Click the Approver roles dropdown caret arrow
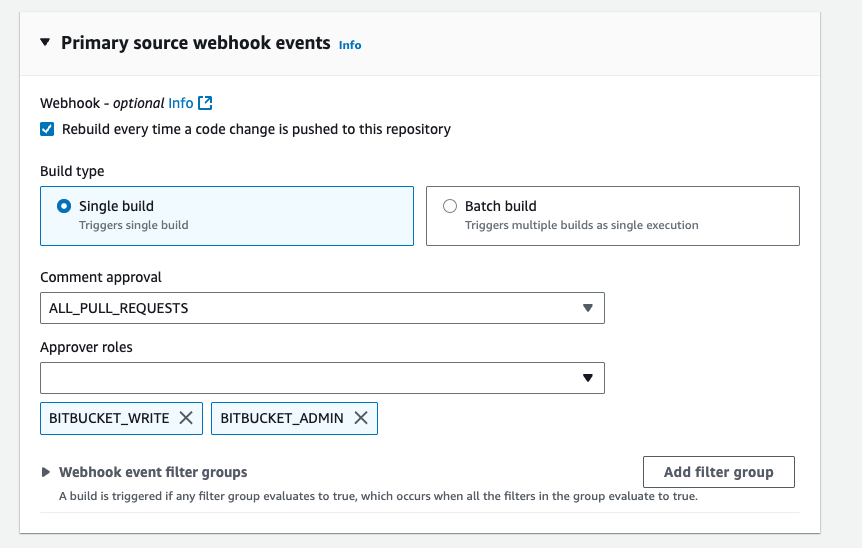The width and height of the screenshot is (862, 548). click(x=588, y=378)
